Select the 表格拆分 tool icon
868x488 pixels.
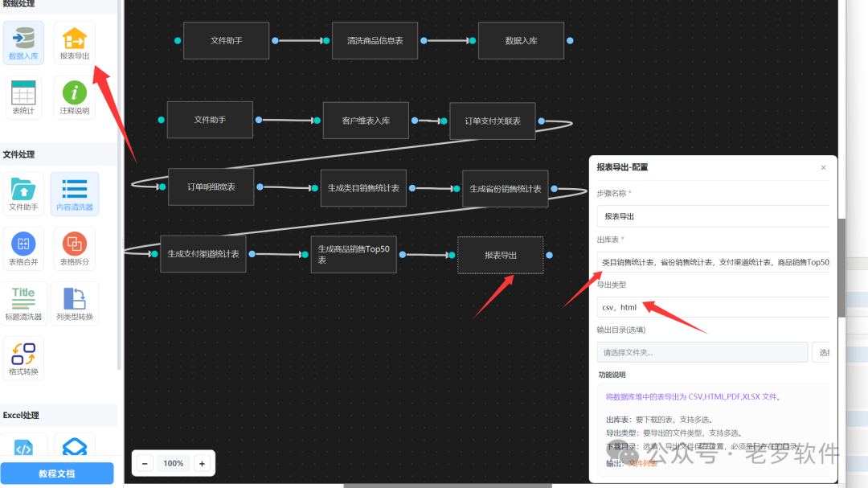pyautogui.click(x=75, y=248)
